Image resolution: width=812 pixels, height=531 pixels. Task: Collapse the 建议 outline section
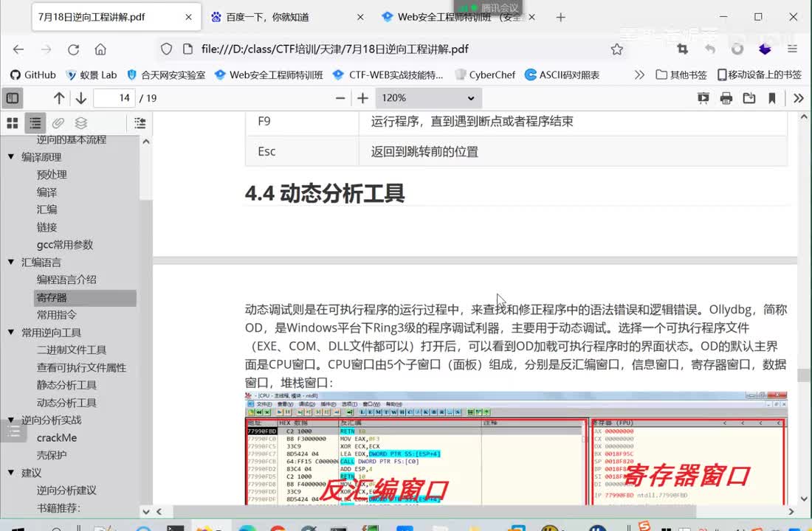(11, 472)
